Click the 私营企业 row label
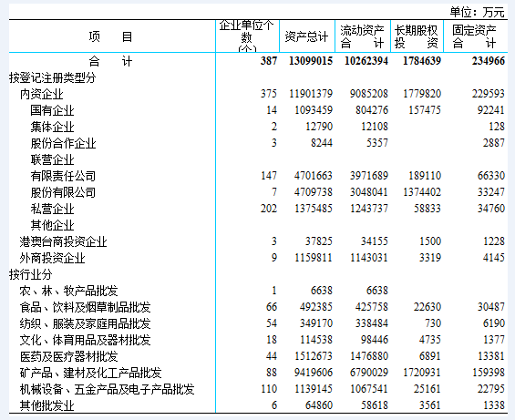 click(52, 209)
